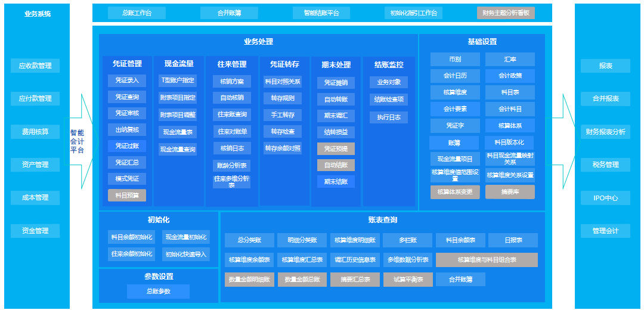Select T型账户指定 under 现金流量
The width and height of the screenshot is (644, 310).
178,80
